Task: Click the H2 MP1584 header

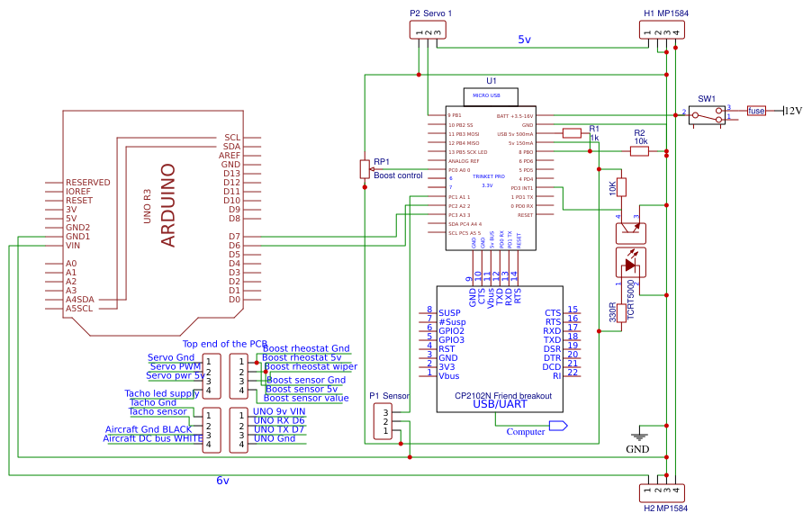Action: pyautogui.click(x=662, y=493)
